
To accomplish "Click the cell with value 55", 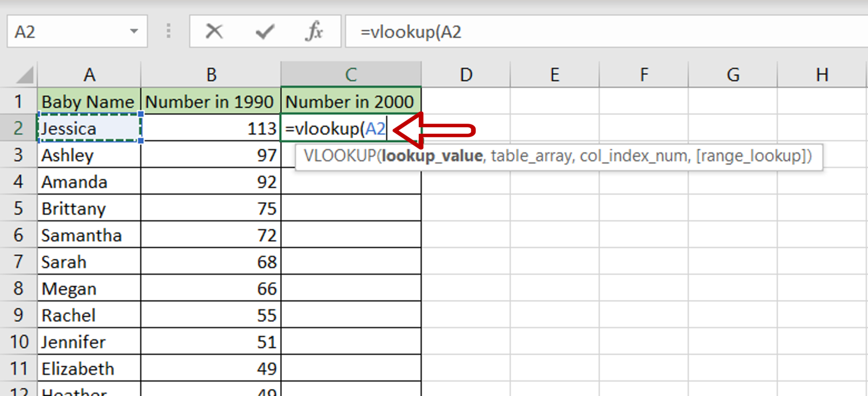I will coord(211,315).
